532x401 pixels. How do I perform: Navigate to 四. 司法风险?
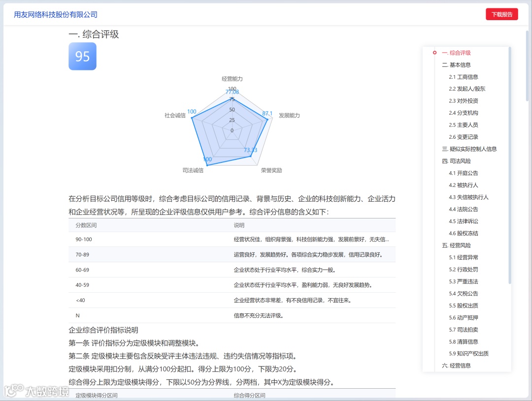456,161
